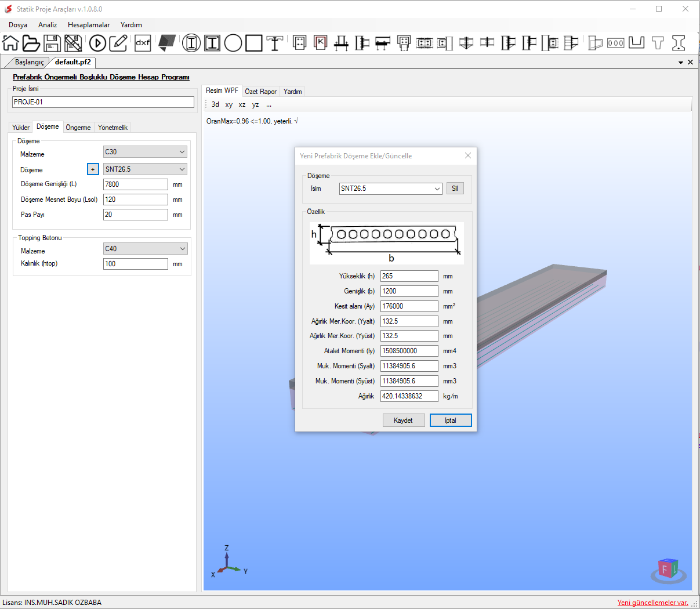Open the K-marked column icon
The width and height of the screenshot is (700, 609).
pyautogui.click(x=320, y=42)
